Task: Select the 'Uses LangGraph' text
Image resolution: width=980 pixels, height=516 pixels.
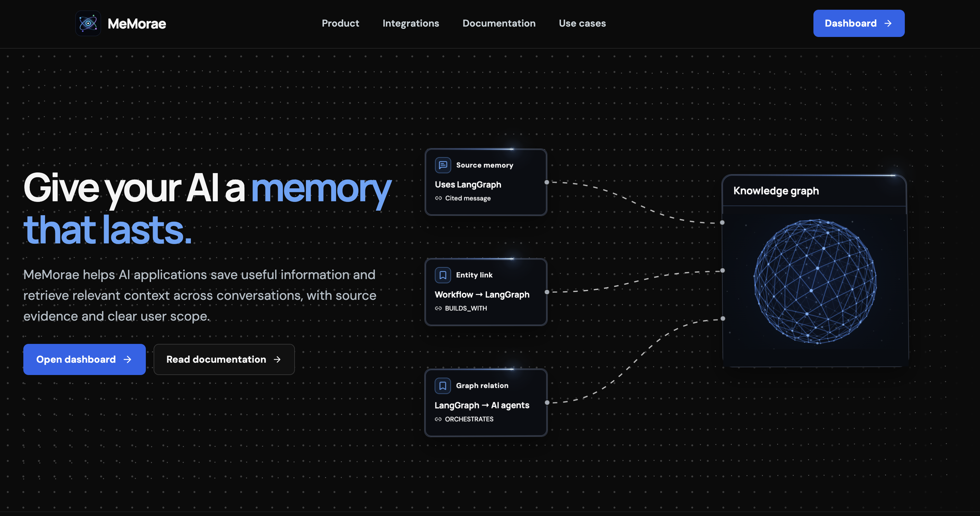Action: coord(468,184)
